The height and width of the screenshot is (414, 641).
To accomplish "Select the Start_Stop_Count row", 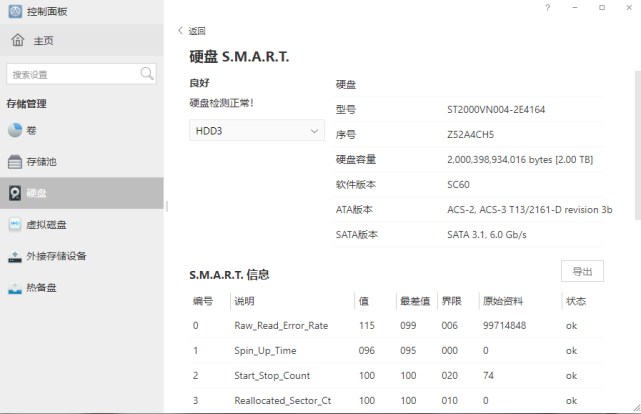I will [396, 376].
